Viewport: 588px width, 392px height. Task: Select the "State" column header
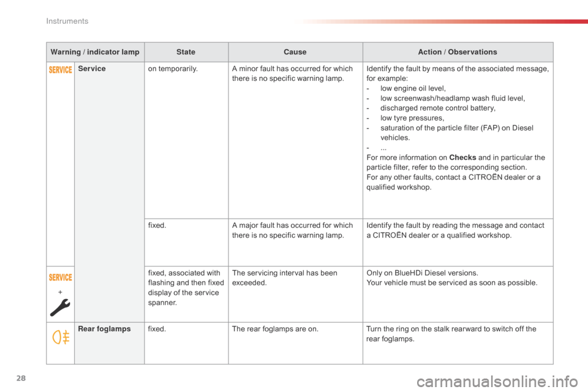pos(186,52)
